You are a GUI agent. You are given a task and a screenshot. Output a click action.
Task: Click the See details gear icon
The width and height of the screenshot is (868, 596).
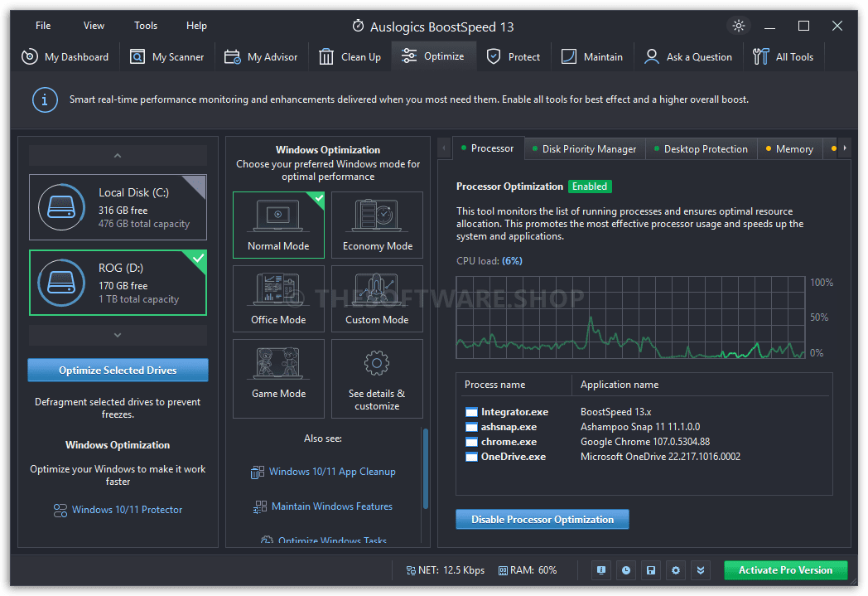(x=376, y=363)
